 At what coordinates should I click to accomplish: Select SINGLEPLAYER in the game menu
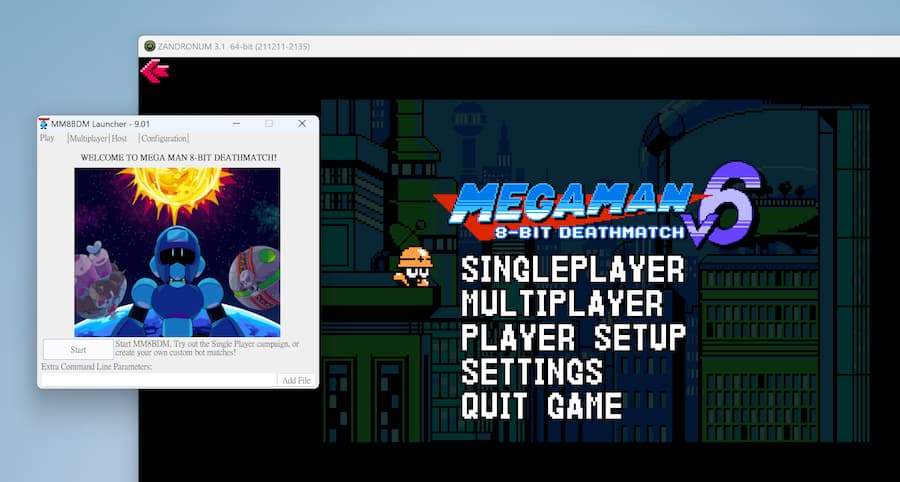click(x=573, y=269)
